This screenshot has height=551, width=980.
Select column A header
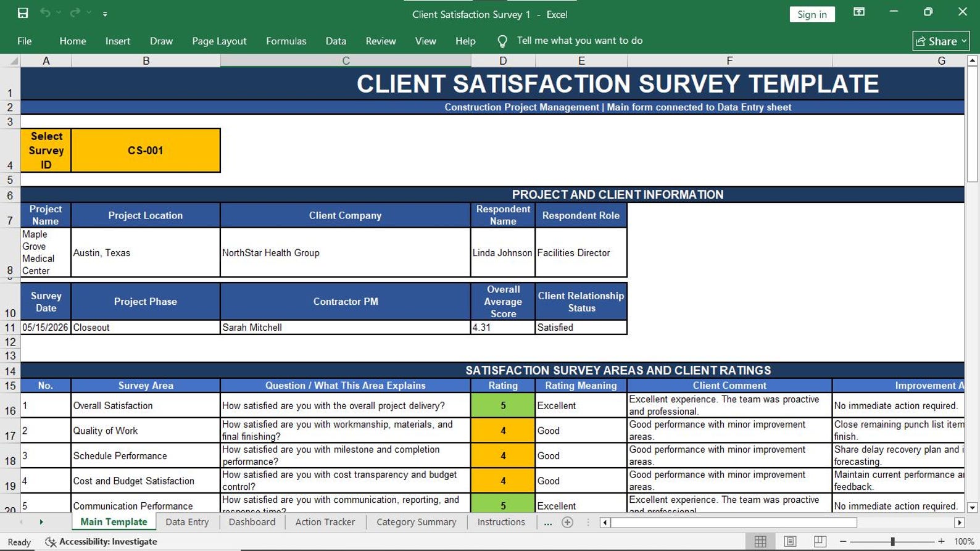point(46,60)
